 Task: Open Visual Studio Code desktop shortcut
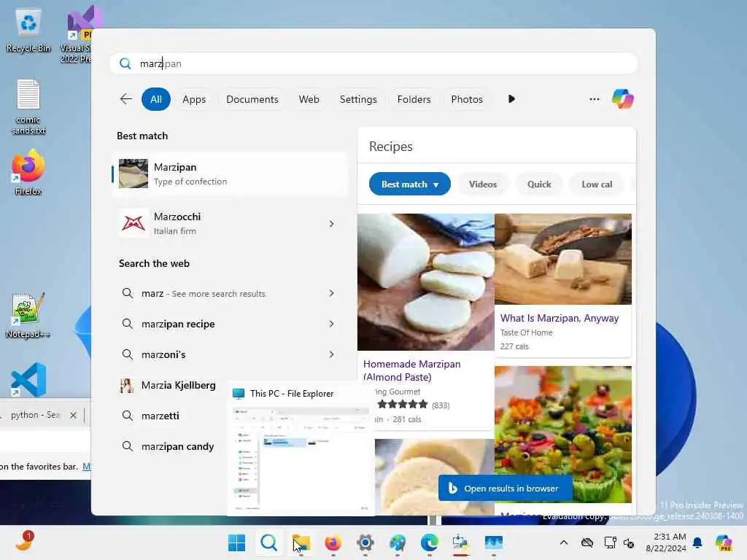click(28, 379)
